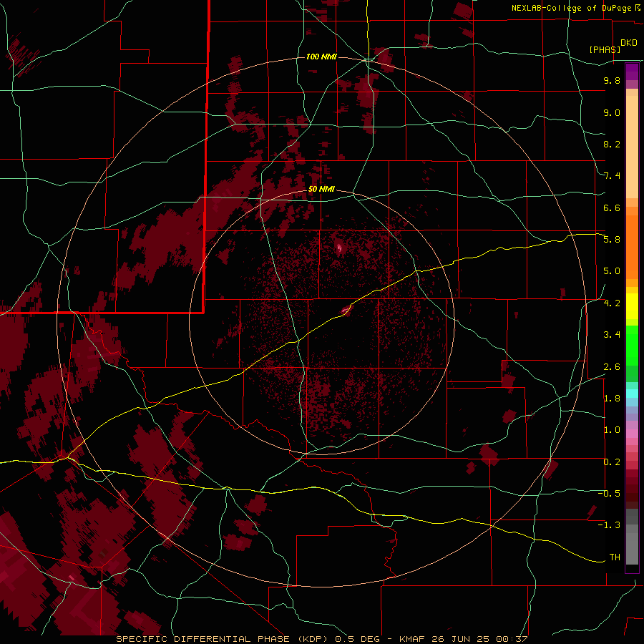
Task: Click the 0.2 legend value
Action: coord(612,462)
